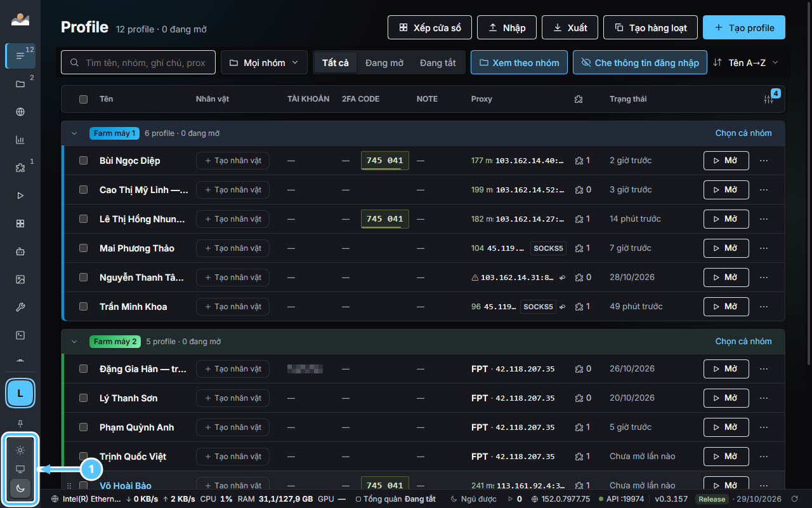Open the play automation sidebar icon
The width and height of the screenshot is (812, 508).
(20, 196)
